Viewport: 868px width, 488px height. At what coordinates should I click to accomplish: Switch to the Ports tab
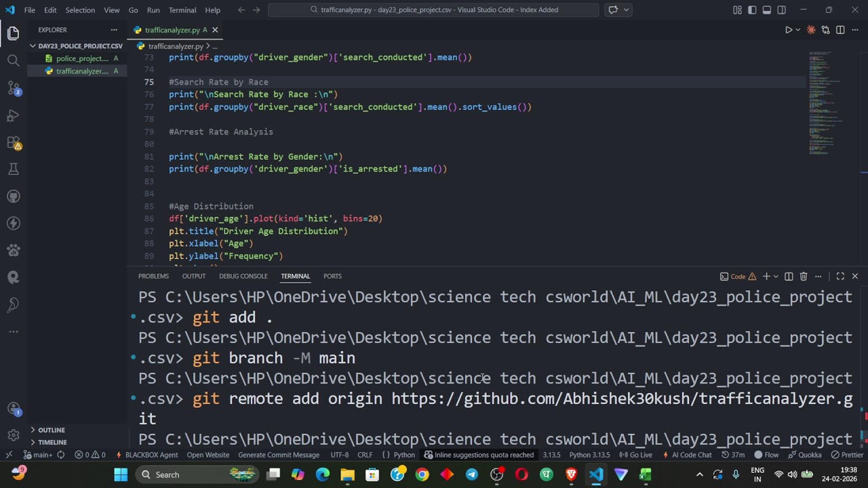(x=332, y=276)
